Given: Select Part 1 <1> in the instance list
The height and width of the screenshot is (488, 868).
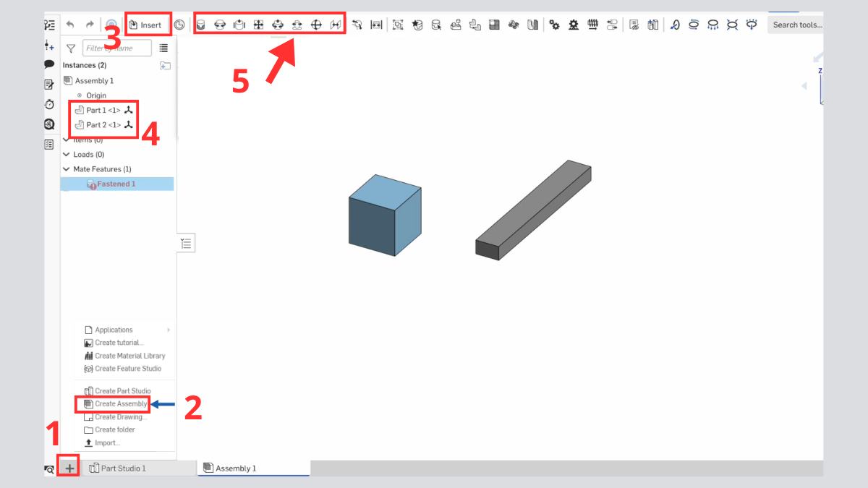Looking at the screenshot, I should click(103, 110).
